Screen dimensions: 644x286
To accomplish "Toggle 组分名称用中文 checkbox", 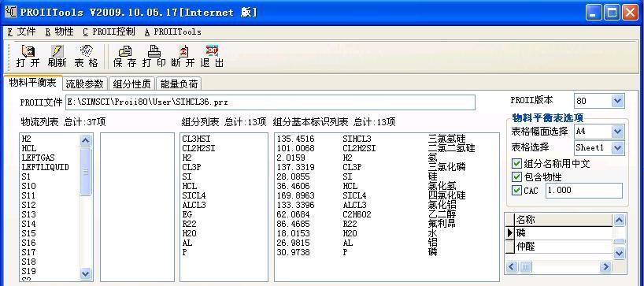I will point(516,164).
